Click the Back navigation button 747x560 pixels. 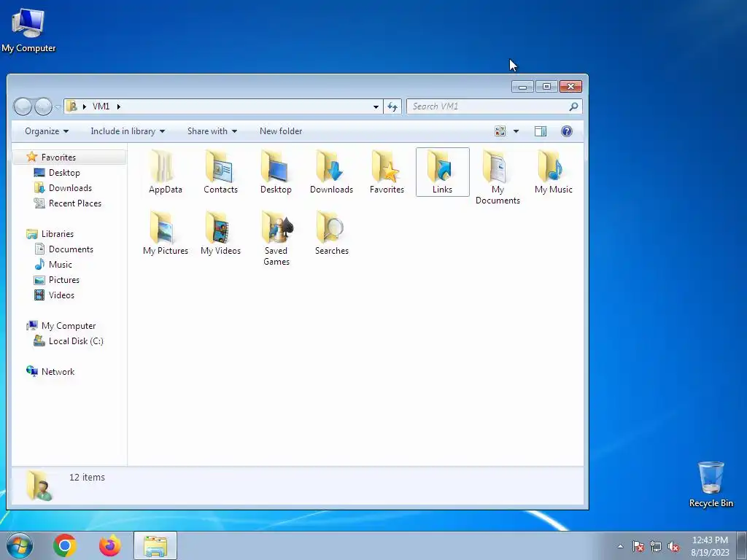tap(23, 106)
